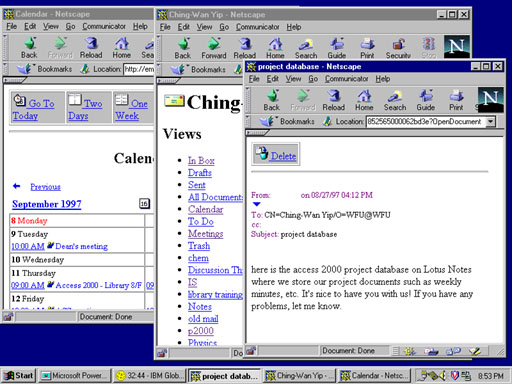
Task: Click Search in Ching-Wan Yip window toolbar
Action: pyautogui.click(x=306, y=48)
